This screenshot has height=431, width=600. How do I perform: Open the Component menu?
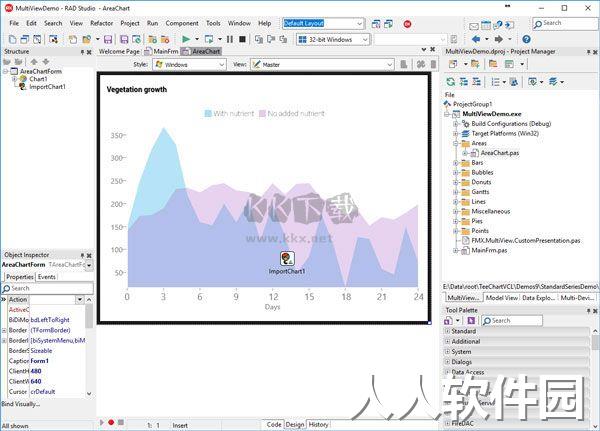pyautogui.click(x=182, y=23)
